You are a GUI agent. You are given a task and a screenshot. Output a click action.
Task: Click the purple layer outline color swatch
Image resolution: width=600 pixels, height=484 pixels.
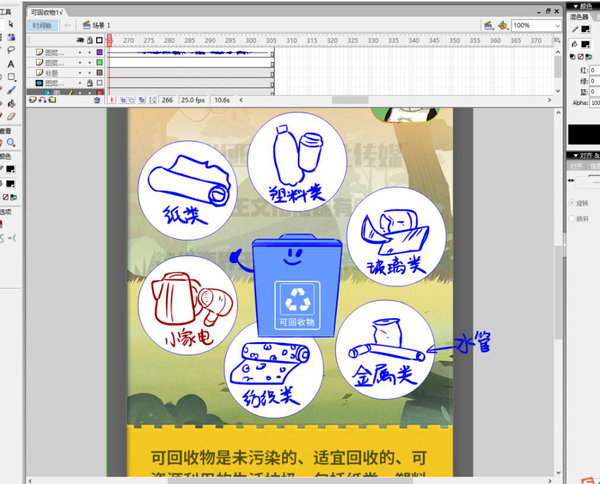(99, 51)
